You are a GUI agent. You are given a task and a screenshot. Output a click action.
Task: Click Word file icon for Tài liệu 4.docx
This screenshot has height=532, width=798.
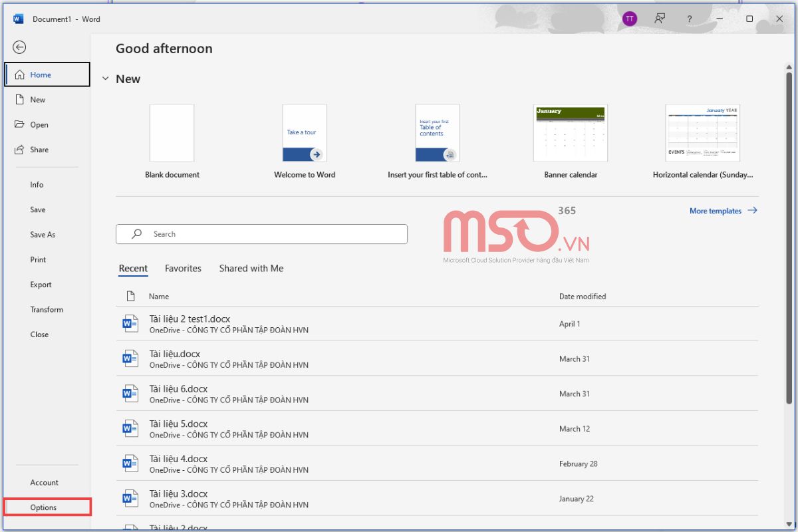tap(131, 464)
